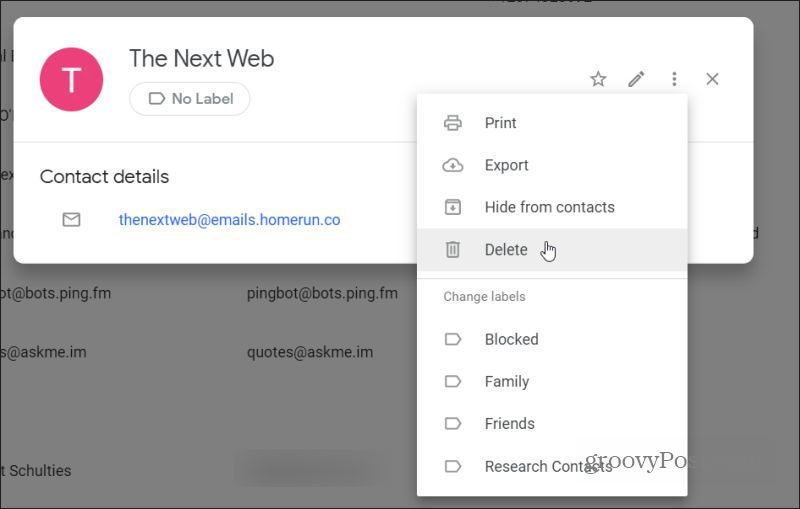The image size is (800, 509).
Task: Open the three-dot more actions menu
Action: (x=674, y=79)
